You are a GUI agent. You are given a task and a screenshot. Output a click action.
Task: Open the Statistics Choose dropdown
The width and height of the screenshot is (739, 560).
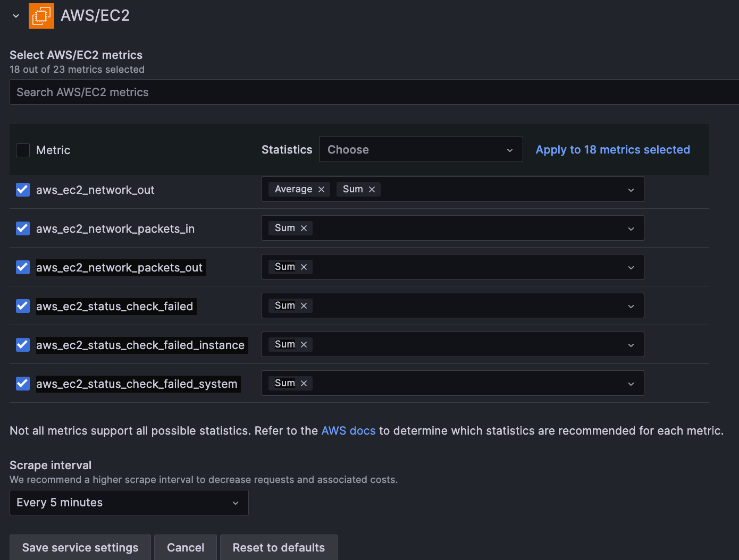pos(420,149)
